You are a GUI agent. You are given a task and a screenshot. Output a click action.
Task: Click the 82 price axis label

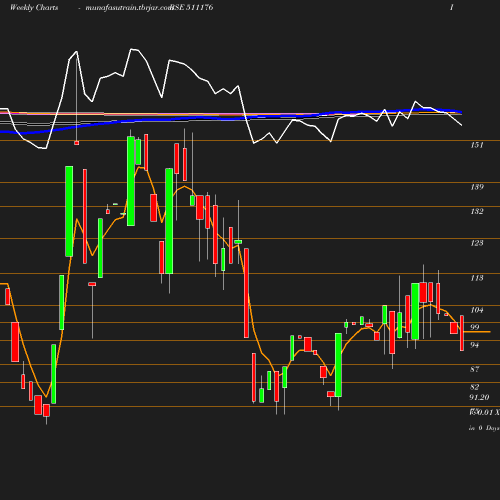pyautogui.click(x=474, y=387)
